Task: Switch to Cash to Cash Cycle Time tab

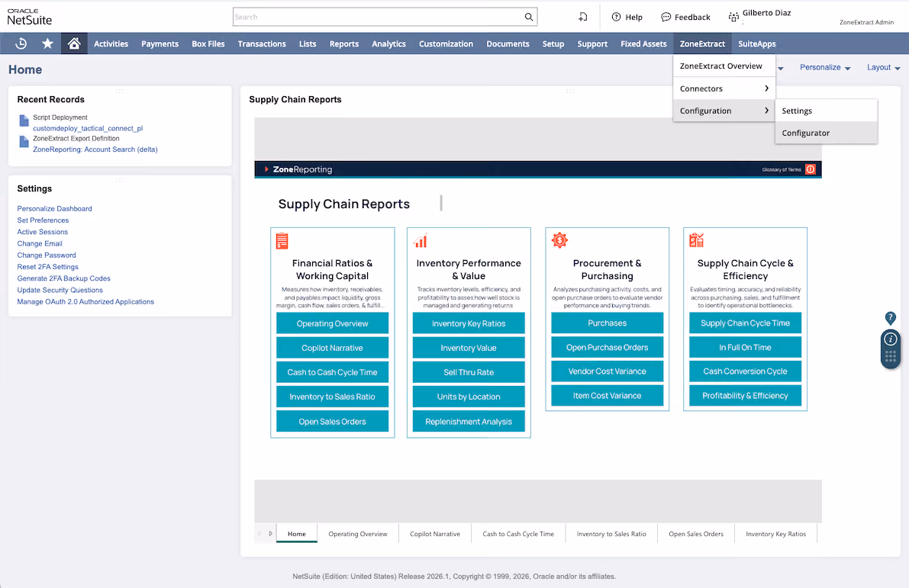Action: coord(518,534)
